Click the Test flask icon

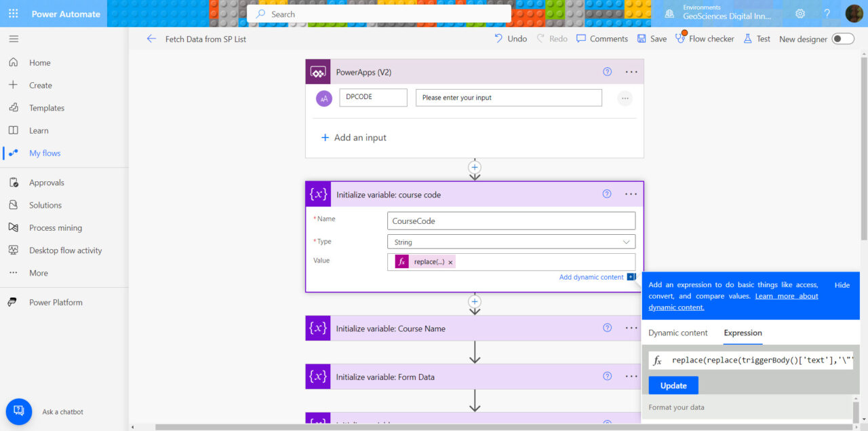(x=747, y=39)
